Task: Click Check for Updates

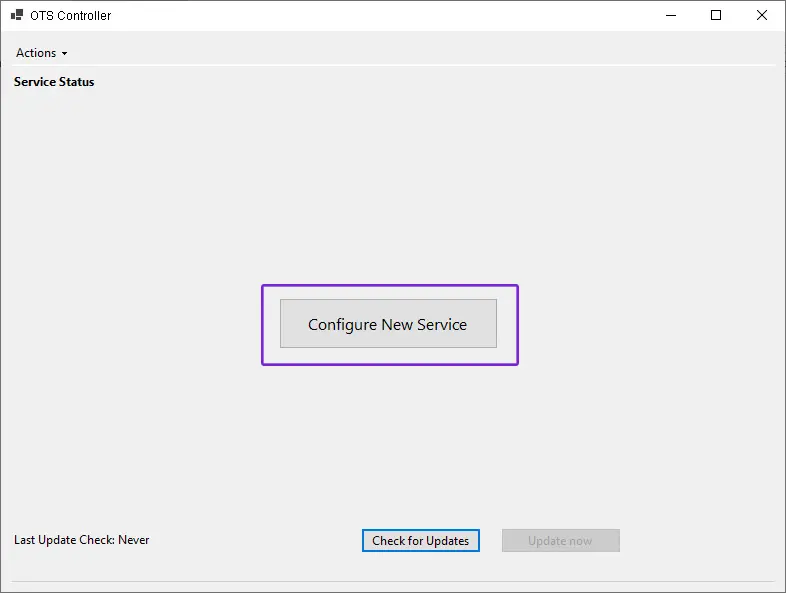Action: 420,541
